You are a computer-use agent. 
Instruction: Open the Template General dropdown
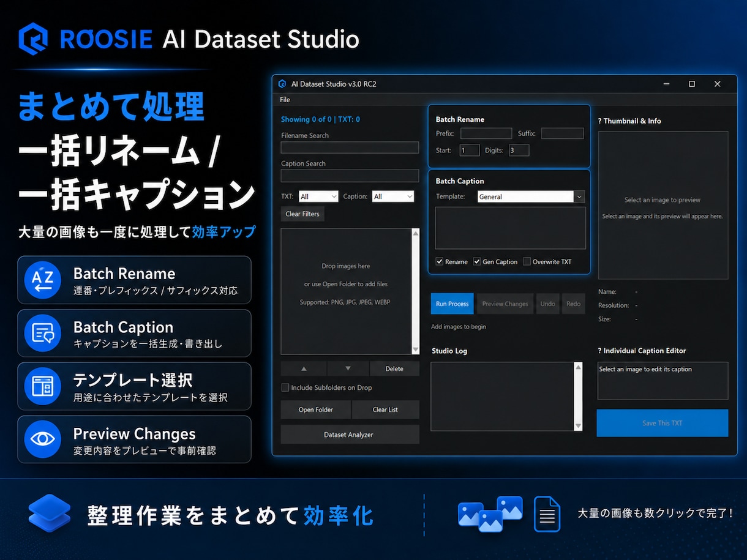(x=531, y=196)
